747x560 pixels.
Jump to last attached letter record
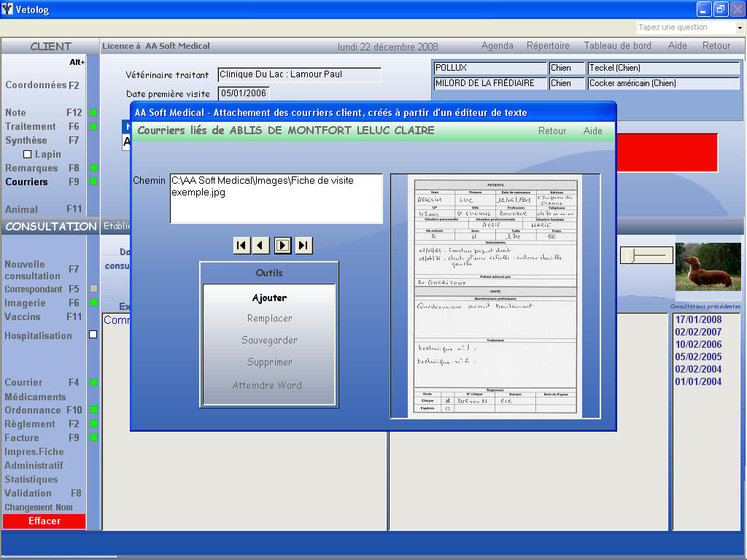tap(303, 245)
